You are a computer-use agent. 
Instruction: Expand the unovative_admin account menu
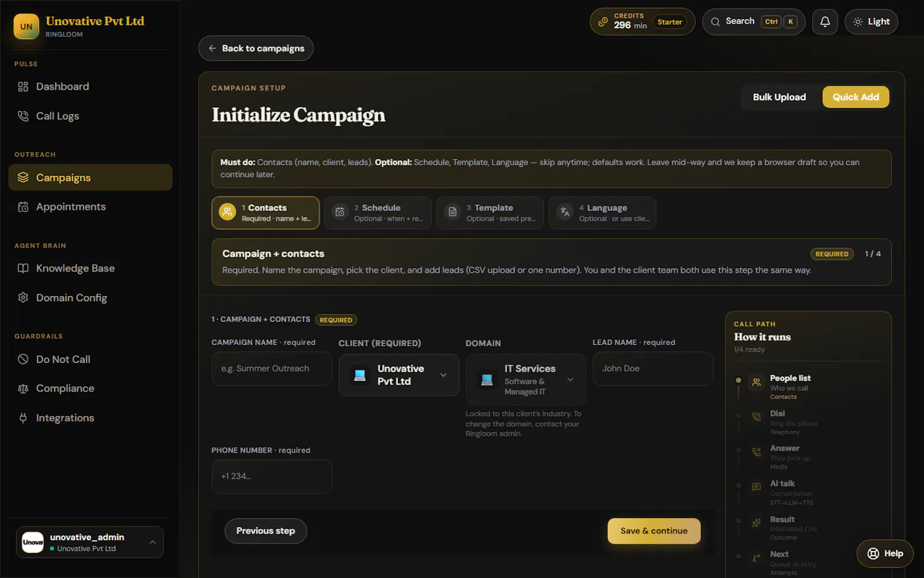pyautogui.click(x=90, y=542)
